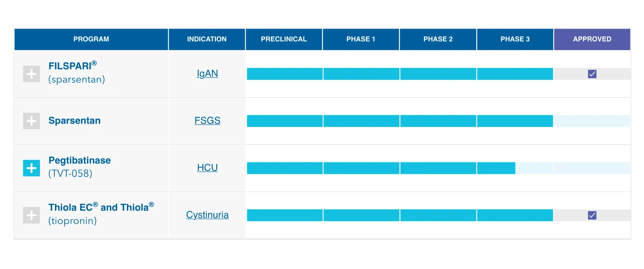Open the Cystinuria indication link
Image resolution: width=644 pixels, height=269 pixels.
click(x=207, y=215)
